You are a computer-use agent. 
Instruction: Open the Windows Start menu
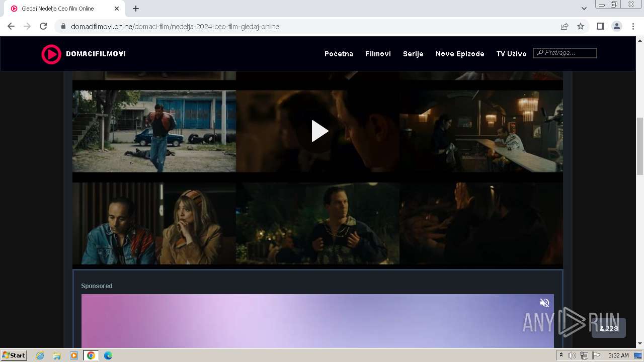tap(14, 355)
